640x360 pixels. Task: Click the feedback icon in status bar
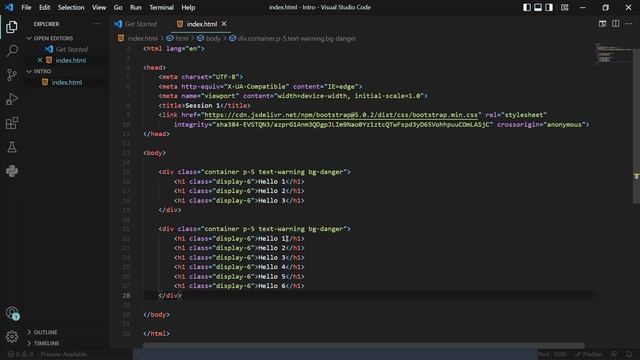(x=614, y=354)
